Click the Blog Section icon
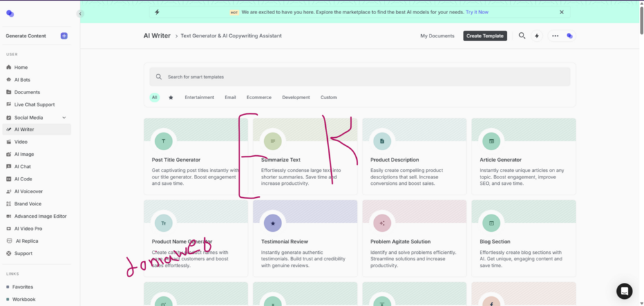The height and width of the screenshot is (306, 644). coord(491,223)
